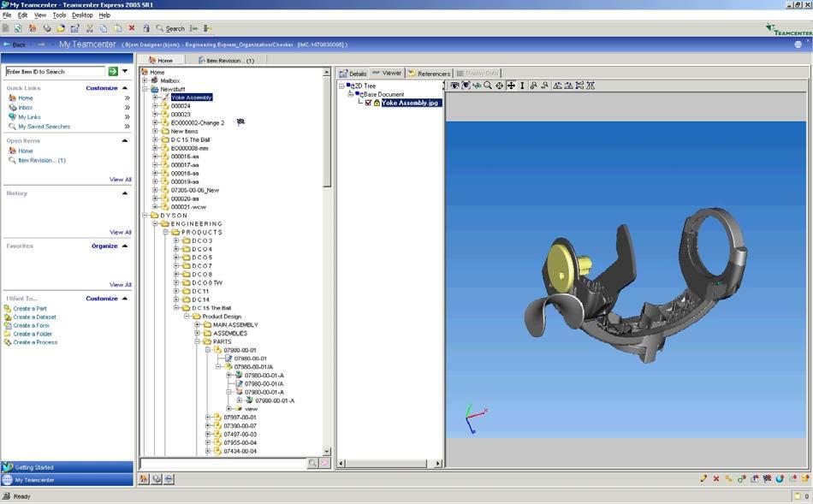This screenshot has height=504, width=813.
Task: Toggle the Yoke Assembly.jpg checkbox
Action: 368,103
